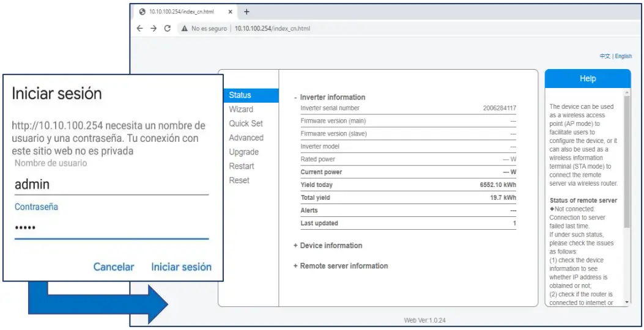This screenshot has width=644, height=330.
Task: Click the 'Alerts' row label
Action: tap(309, 211)
